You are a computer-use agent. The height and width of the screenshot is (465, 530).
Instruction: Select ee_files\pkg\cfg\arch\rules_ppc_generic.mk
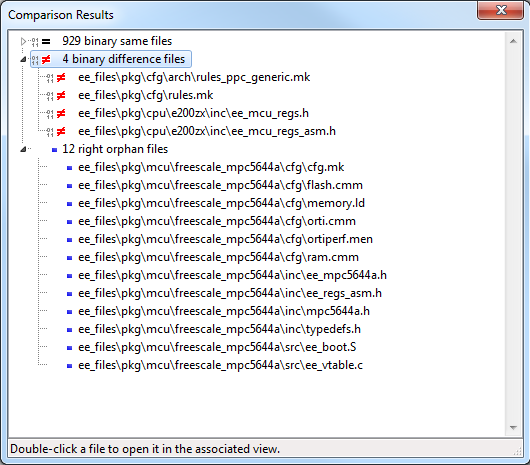(x=194, y=77)
